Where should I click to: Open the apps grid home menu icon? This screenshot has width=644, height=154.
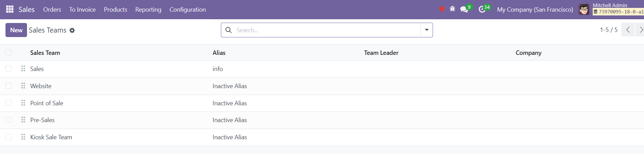pos(10,9)
